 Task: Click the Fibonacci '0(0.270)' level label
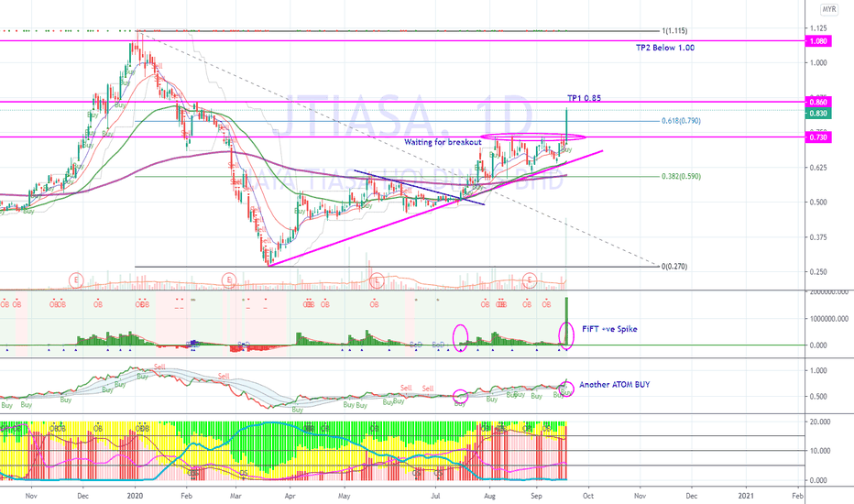(674, 267)
